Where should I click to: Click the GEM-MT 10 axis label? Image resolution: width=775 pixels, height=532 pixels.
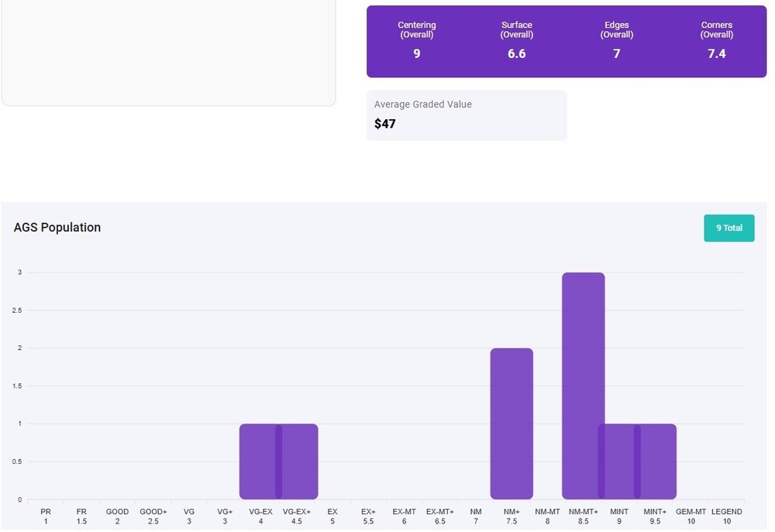click(x=691, y=517)
